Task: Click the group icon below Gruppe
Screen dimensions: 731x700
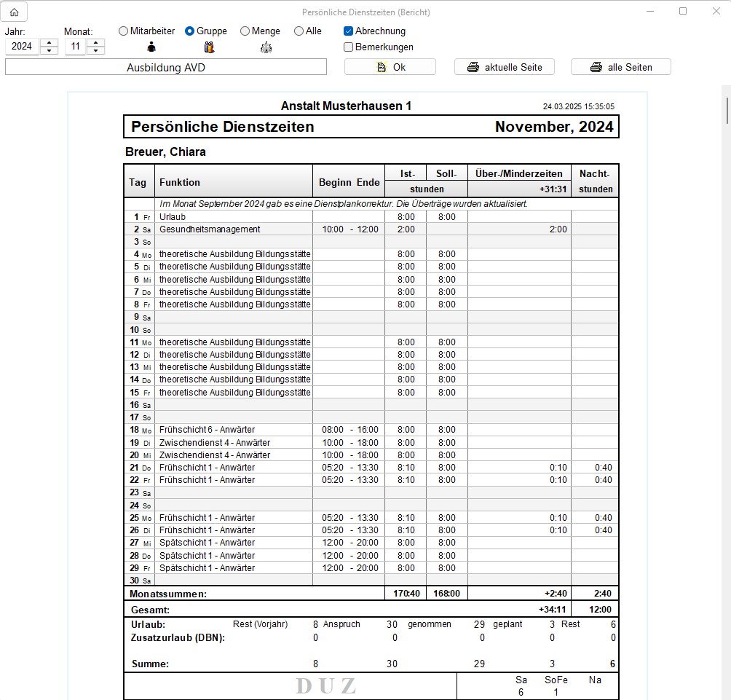Action: 210,48
